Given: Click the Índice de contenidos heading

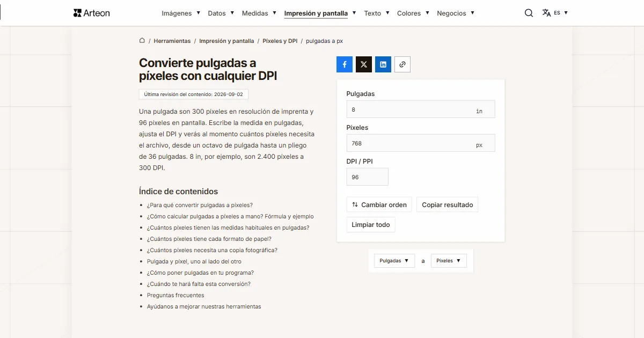Looking at the screenshot, I should tap(179, 192).
